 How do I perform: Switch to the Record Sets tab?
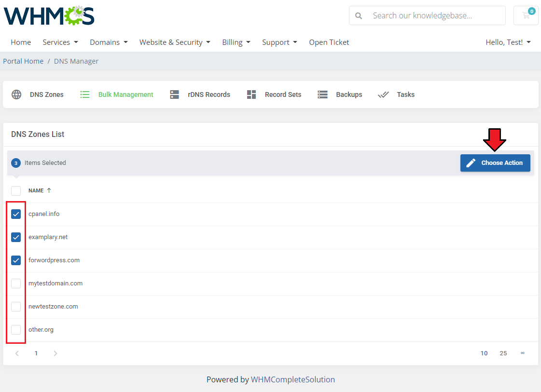[x=274, y=95]
